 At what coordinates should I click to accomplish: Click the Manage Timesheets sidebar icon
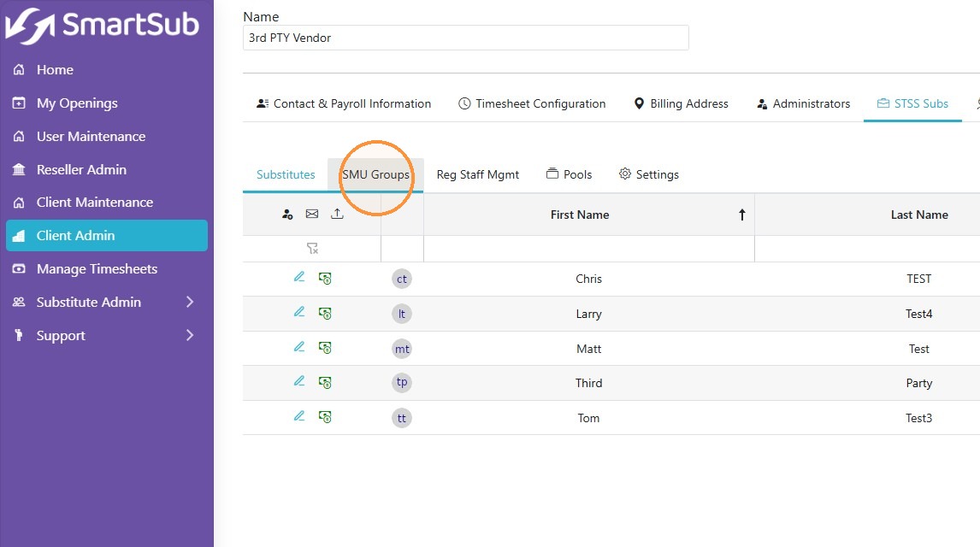click(20, 268)
